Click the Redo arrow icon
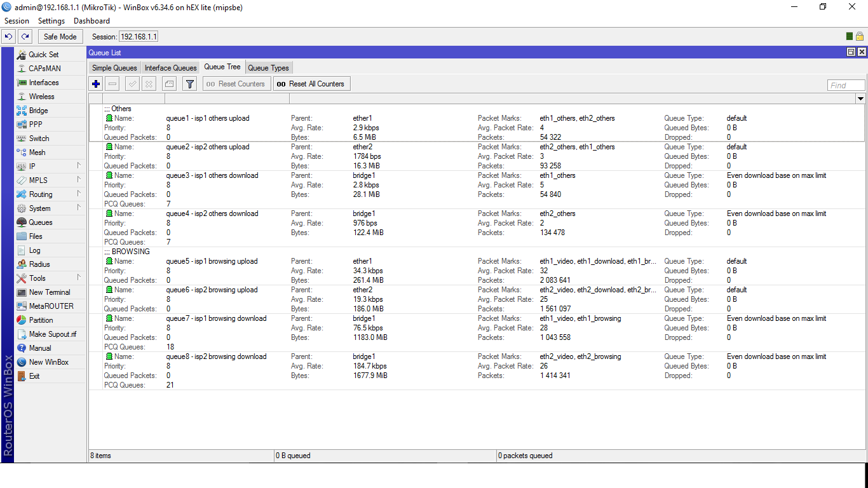Viewport: 868px width, 488px height. click(25, 37)
